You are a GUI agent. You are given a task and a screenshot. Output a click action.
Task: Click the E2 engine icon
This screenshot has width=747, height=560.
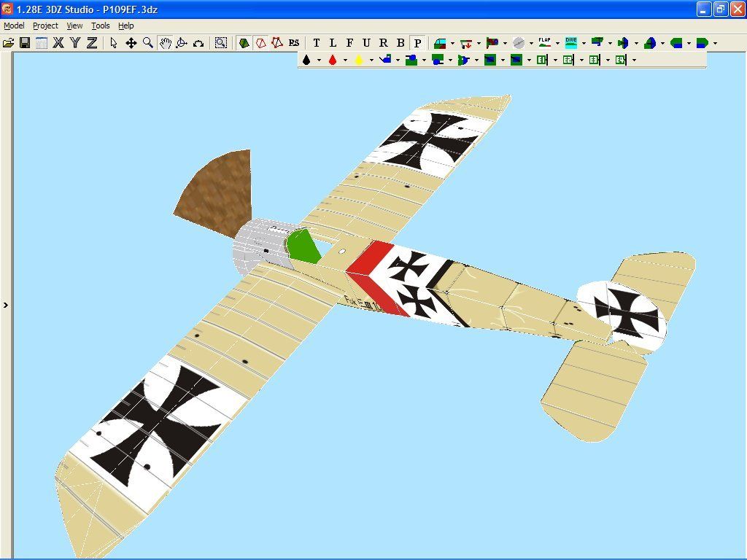[x=568, y=60]
